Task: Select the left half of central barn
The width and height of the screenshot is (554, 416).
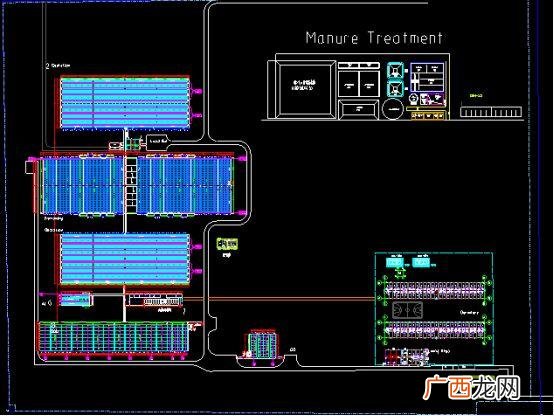Action: coord(82,185)
